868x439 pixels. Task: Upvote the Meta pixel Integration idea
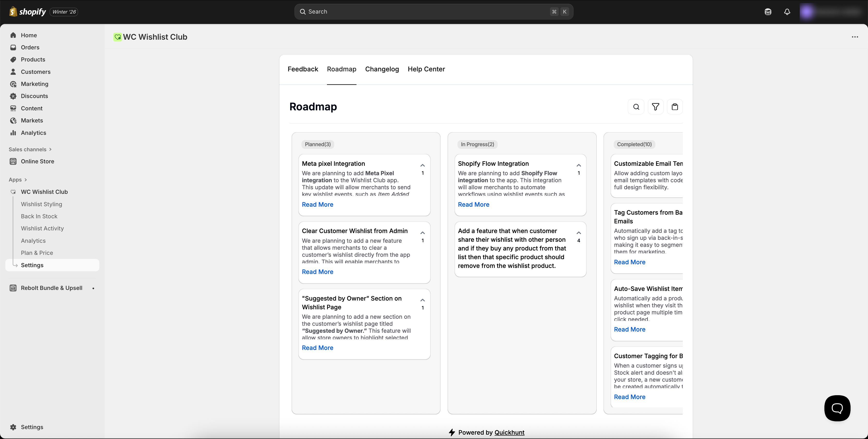(422, 165)
